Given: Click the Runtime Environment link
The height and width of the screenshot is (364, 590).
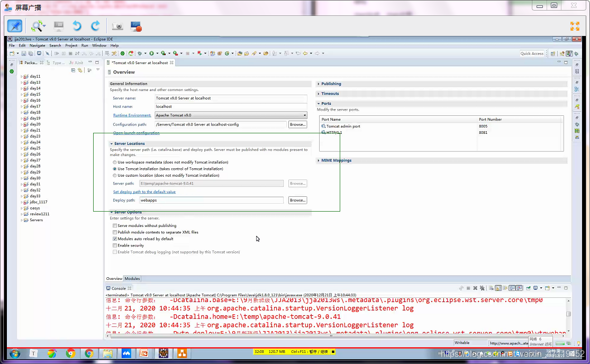Looking at the screenshot, I should (132, 115).
